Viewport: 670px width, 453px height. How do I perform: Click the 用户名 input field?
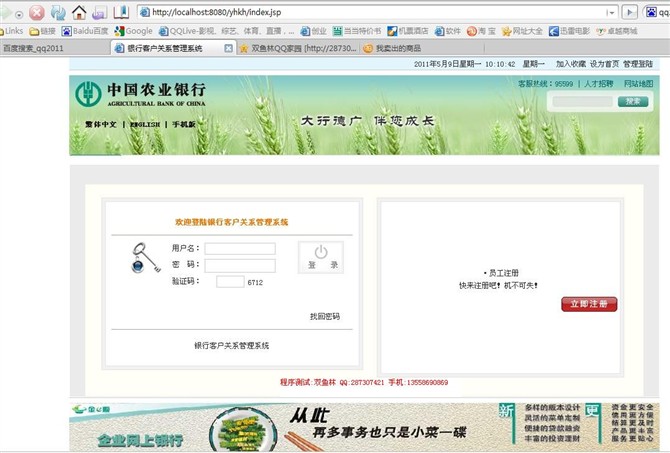point(240,248)
